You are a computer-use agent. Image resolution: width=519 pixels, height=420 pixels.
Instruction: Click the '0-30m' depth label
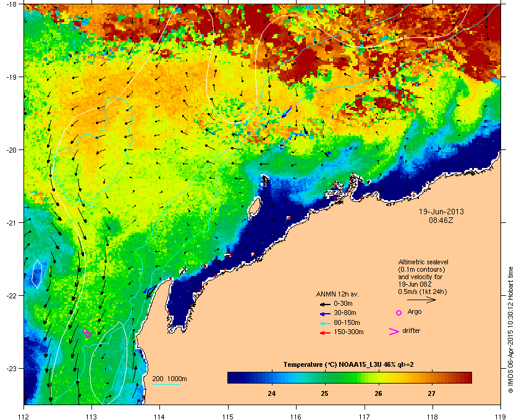(343, 303)
